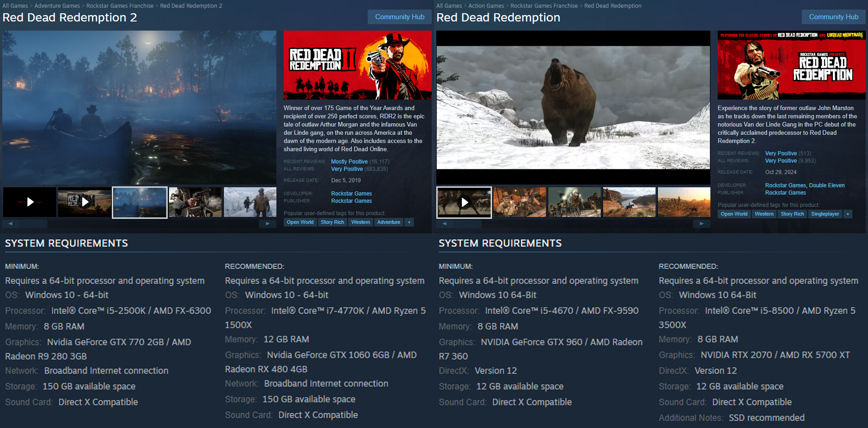The image size is (868, 428).
Task: Click RDR2 publisher Rockstar Games link
Action: (x=351, y=201)
